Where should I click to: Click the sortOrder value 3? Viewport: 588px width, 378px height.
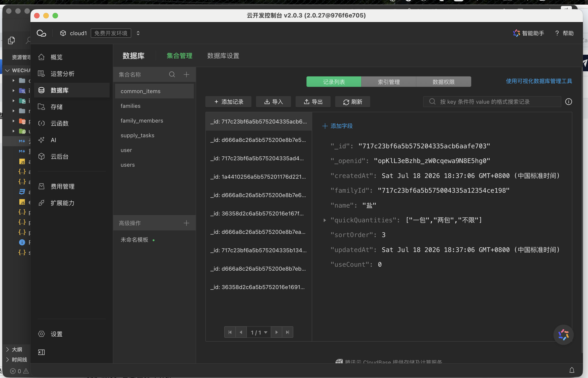[383, 235]
